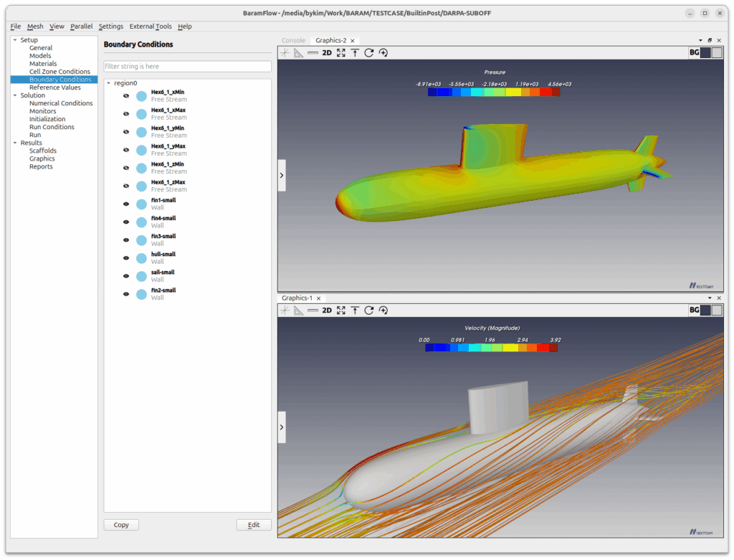The height and width of the screenshot is (560, 734).
Task: Collapse the region0 boundary group
Action: tap(109, 83)
